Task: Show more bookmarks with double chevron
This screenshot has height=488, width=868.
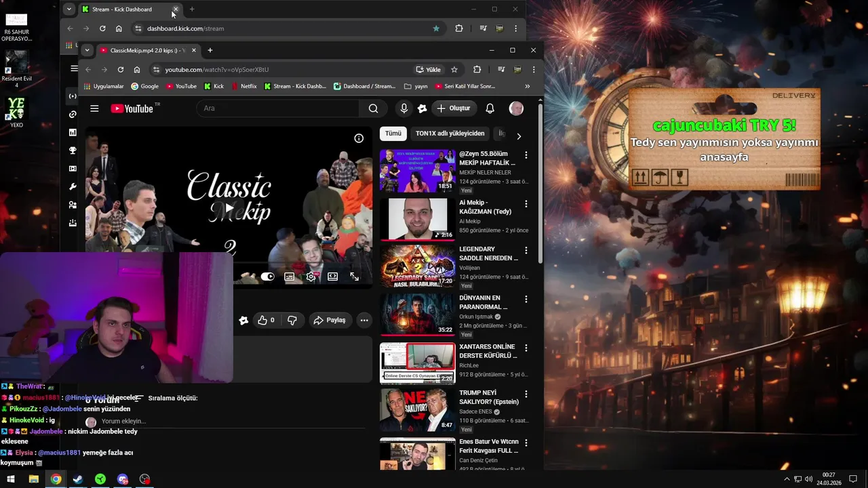Action: tap(528, 86)
